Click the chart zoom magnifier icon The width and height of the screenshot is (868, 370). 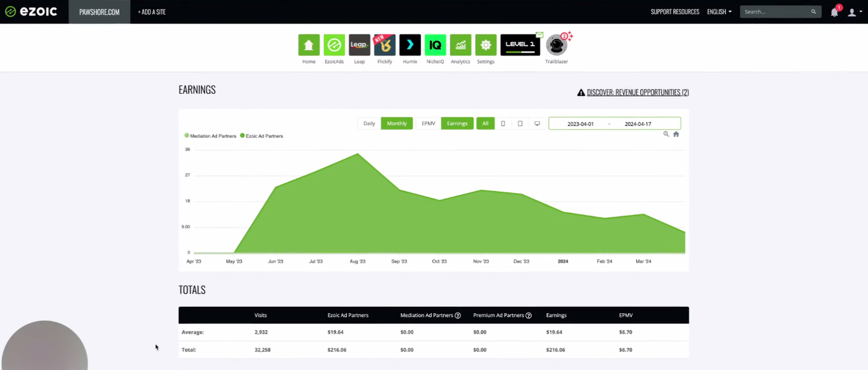point(666,134)
